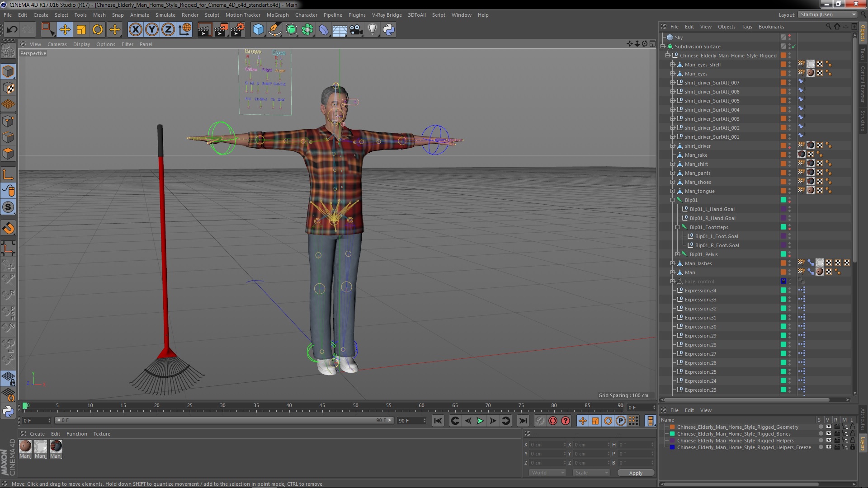The height and width of the screenshot is (488, 868).
Task: Expand the Bip01_Pelvis node
Action: 677,254
